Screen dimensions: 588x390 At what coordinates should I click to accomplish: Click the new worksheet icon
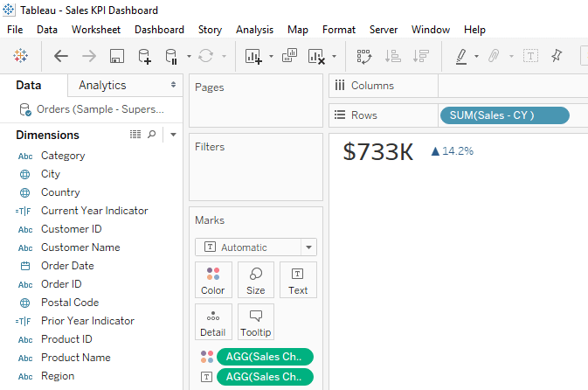pos(253,57)
